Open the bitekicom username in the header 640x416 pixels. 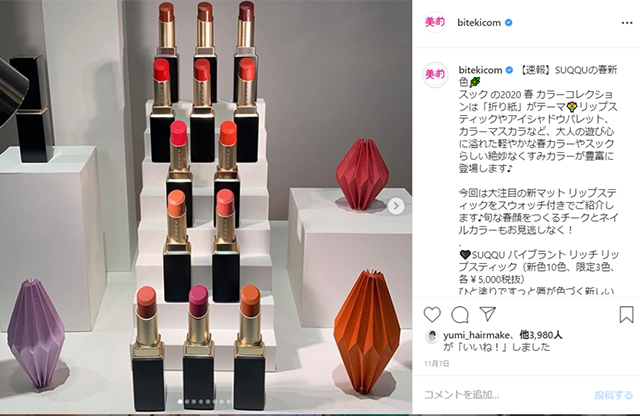[x=479, y=23]
